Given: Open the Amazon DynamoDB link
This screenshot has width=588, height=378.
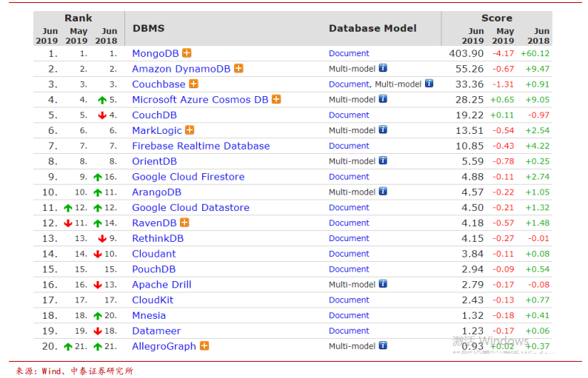Looking at the screenshot, I should 181,69.
